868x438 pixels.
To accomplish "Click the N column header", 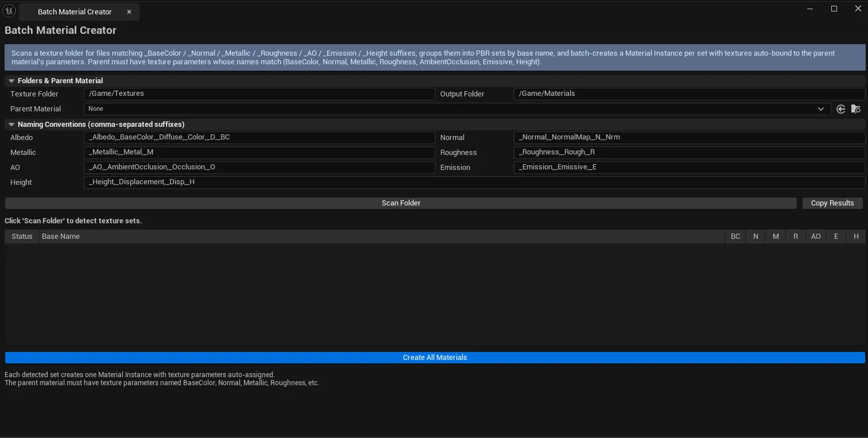I will pos(755,236).
